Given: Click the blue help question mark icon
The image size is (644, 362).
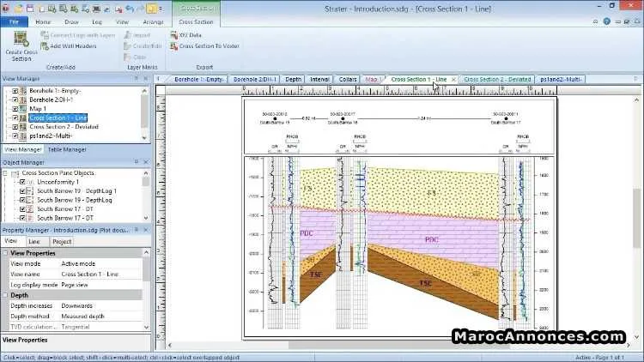Looking at the screenshot, I should click(x=606, y=21).
